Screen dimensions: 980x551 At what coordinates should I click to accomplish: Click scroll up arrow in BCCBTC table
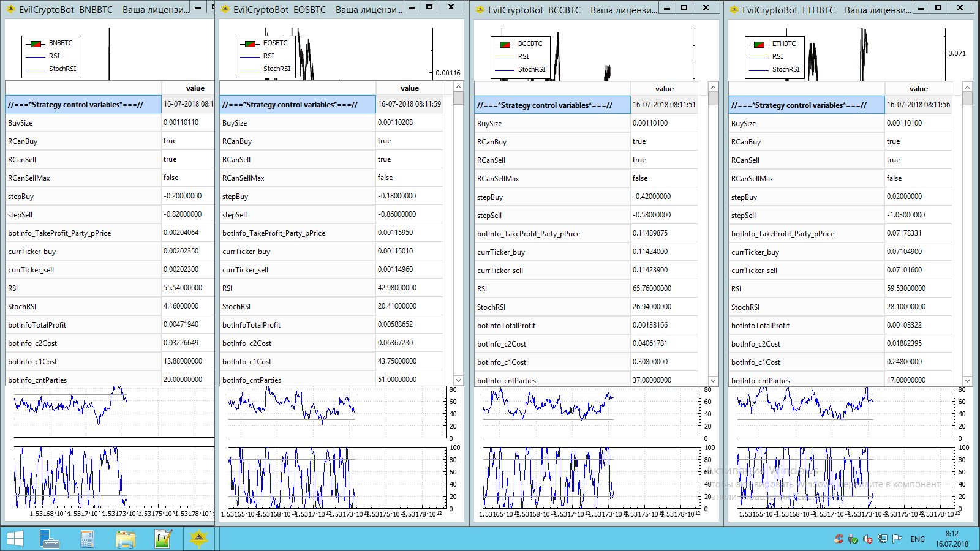713,87
